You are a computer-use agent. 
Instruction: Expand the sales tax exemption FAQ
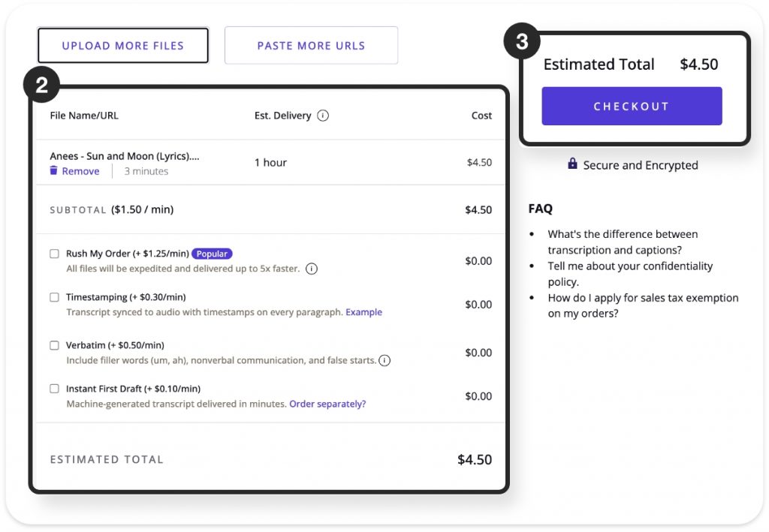[x=643, y=305]
